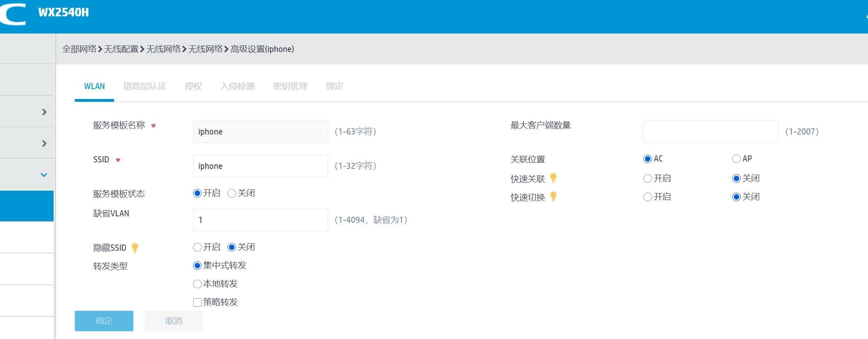Screen dimensions: 868x339
Task: Turn on 快速关联 radio option
Action: pyautogui.click(x=648, y=178)
